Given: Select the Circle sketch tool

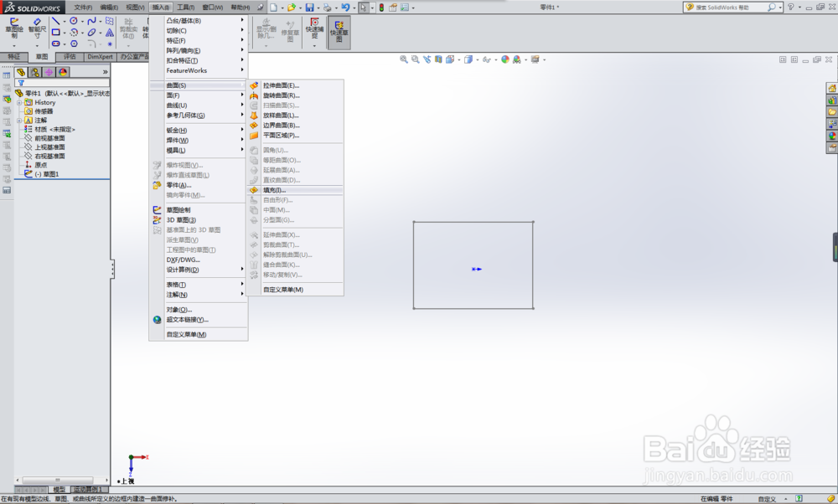Looking at the screenshot, I should 74,21.
